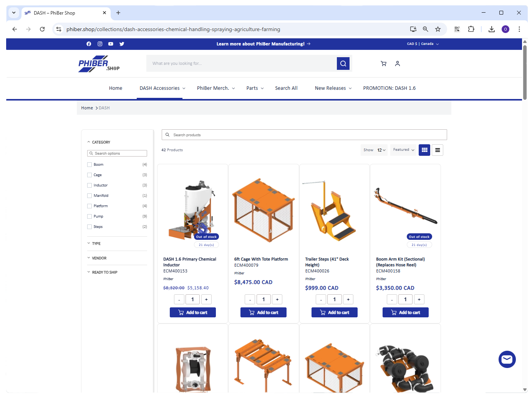
Task: Click the blue search magnifier button
Action: (343, 64)
